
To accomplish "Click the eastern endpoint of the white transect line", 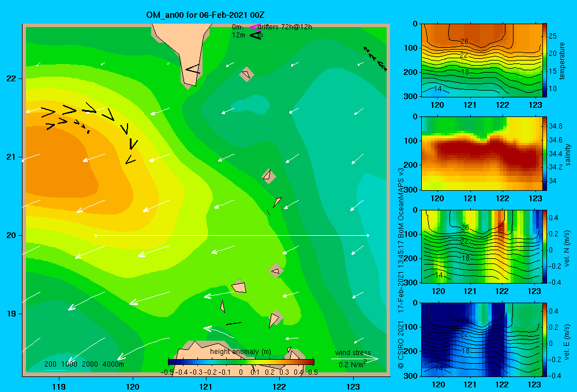I will tap(368, 235).
